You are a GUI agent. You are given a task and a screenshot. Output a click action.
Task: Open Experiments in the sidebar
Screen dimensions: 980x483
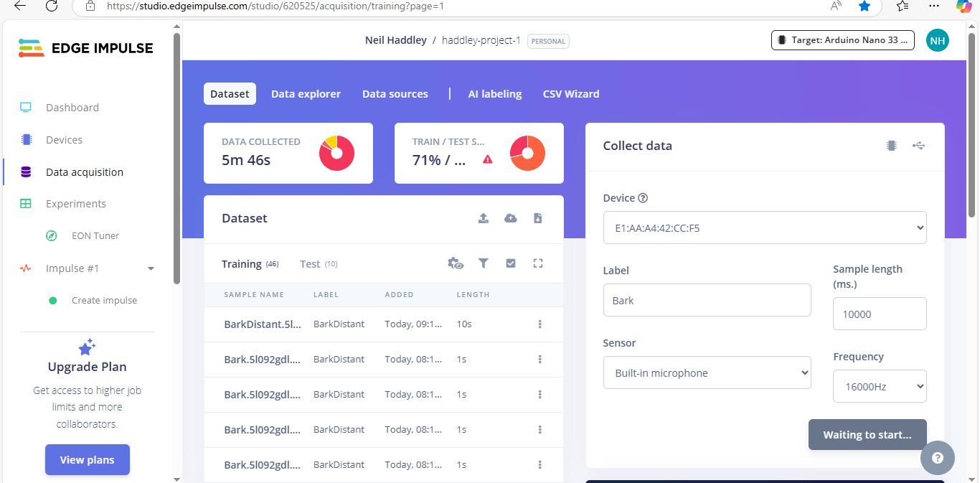coord(76,204)
